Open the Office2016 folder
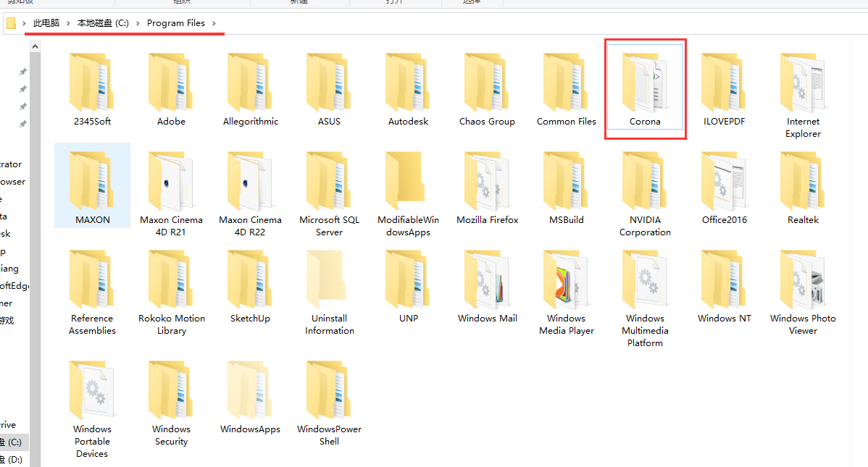 click(x=724, y=187)
